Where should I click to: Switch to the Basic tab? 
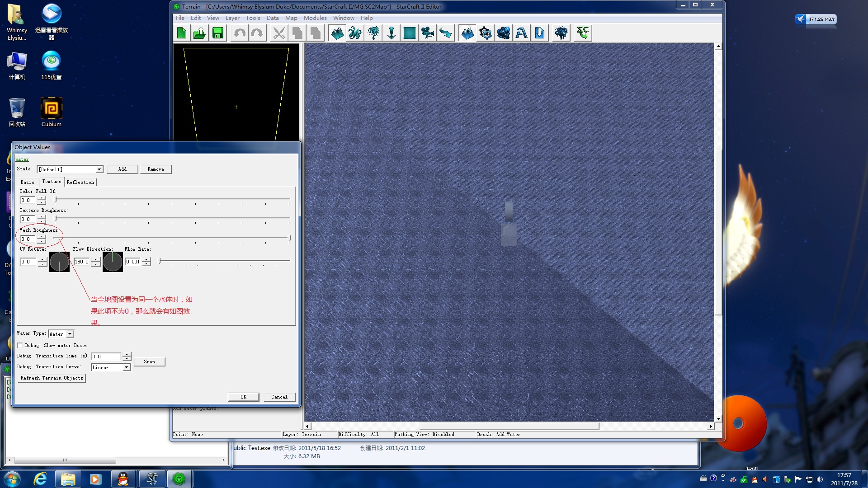(x=27, y=182)
